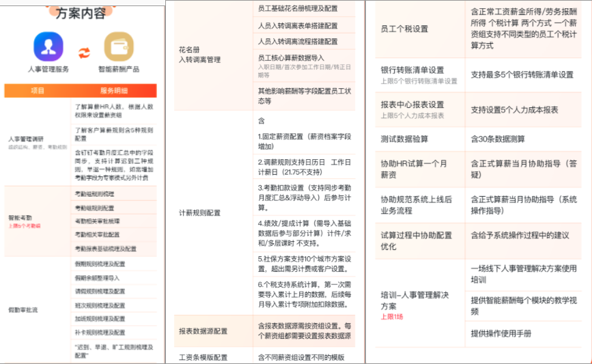
Task: Click the 人员入转调离流程搭建配置 cell
Action: point(298,42)
